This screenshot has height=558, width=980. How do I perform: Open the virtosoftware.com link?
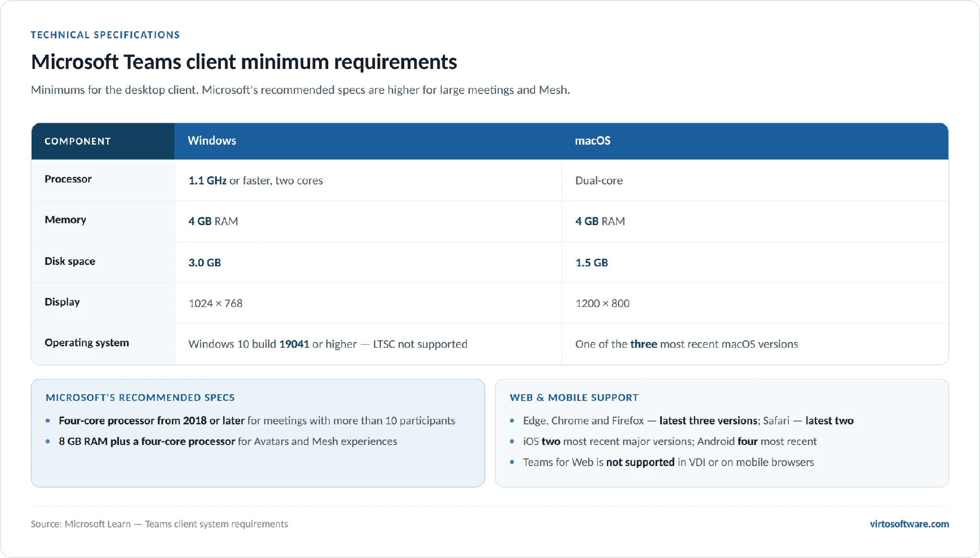click(909, 524)
